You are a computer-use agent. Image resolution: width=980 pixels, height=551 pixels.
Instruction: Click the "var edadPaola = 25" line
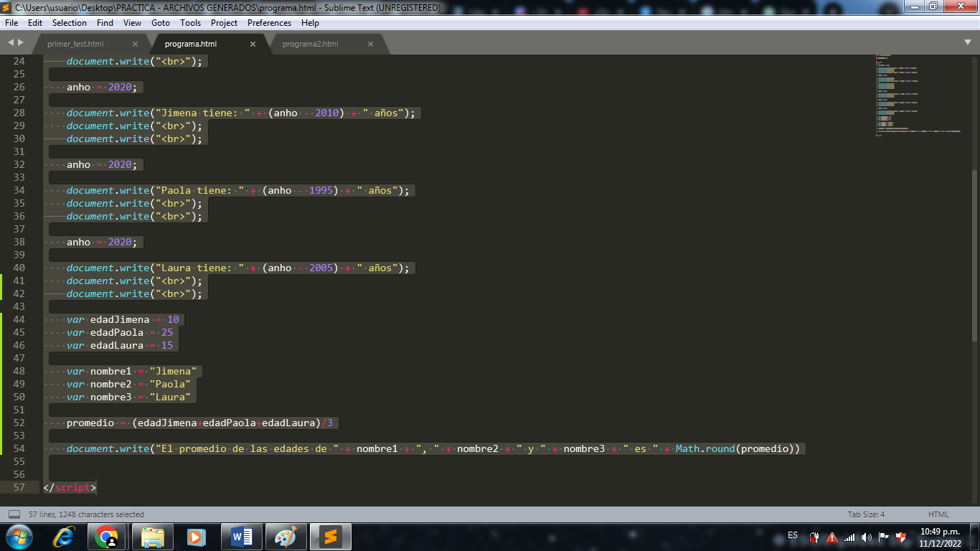[x=120, y=332]
